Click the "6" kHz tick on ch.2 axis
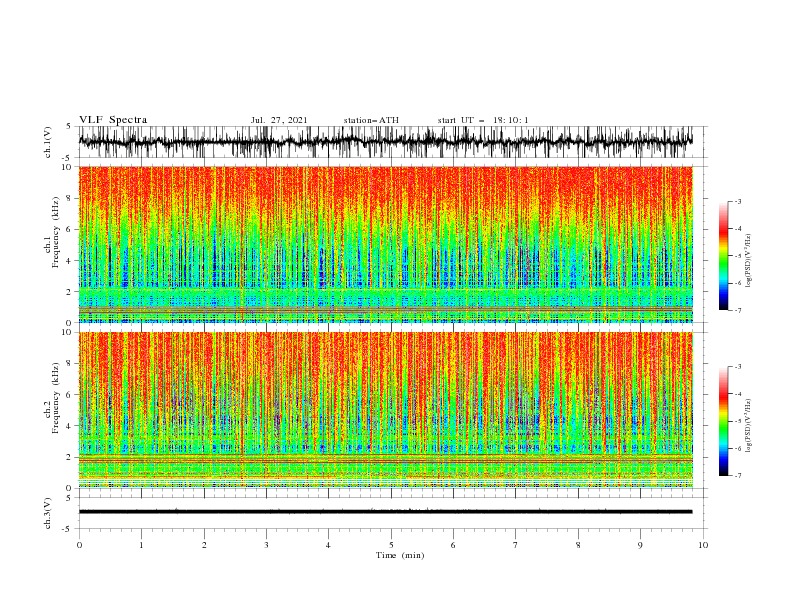This screenshot has width=792, height=612. click(70, 394)
